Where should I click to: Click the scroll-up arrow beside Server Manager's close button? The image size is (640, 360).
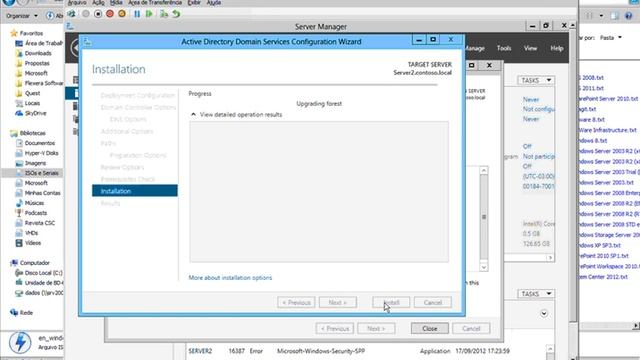click(x=573, y=26)
